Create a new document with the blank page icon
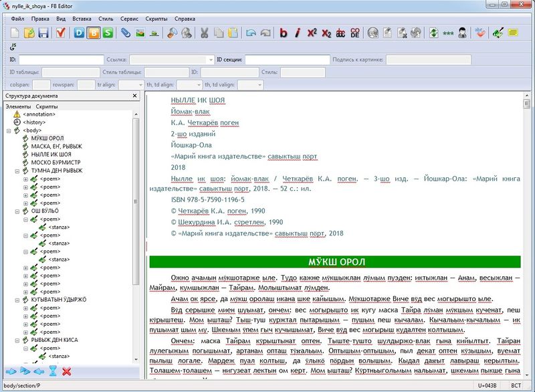The height and width of the screenshot is (392, 535). pyautogui.click(x=15, y=33)
